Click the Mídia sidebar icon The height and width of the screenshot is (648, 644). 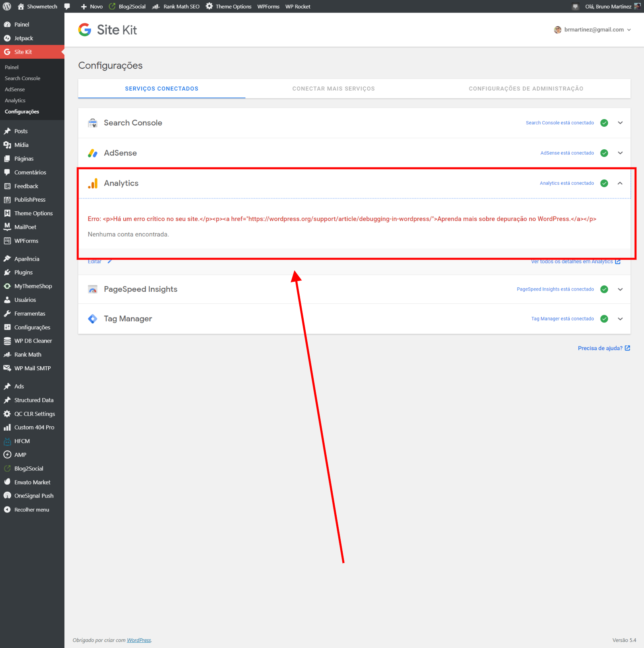(7, 145)
